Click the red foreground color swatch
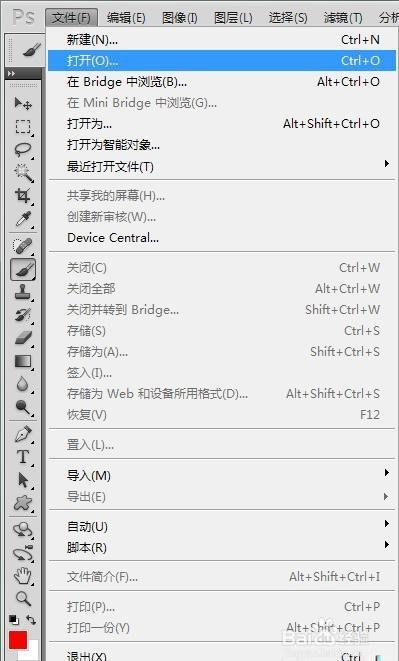The width and height of the screenshot is (399, 661). (18, 641)
